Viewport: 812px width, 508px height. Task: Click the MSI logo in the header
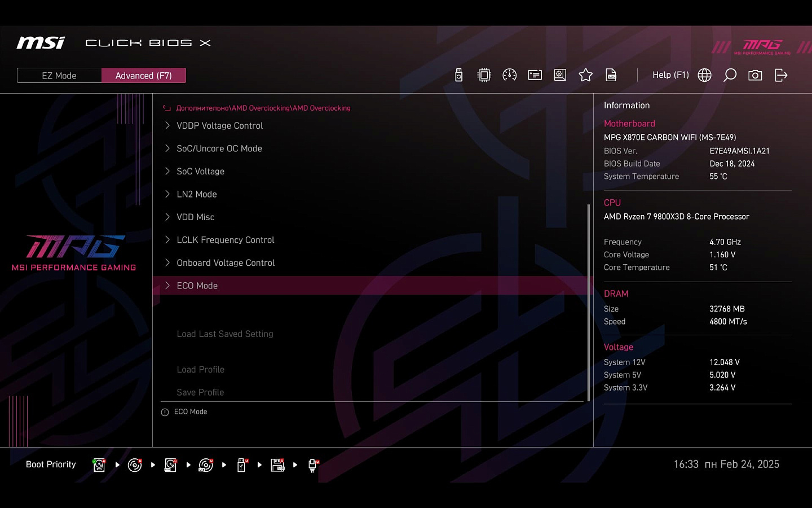[x=41, y=43]
